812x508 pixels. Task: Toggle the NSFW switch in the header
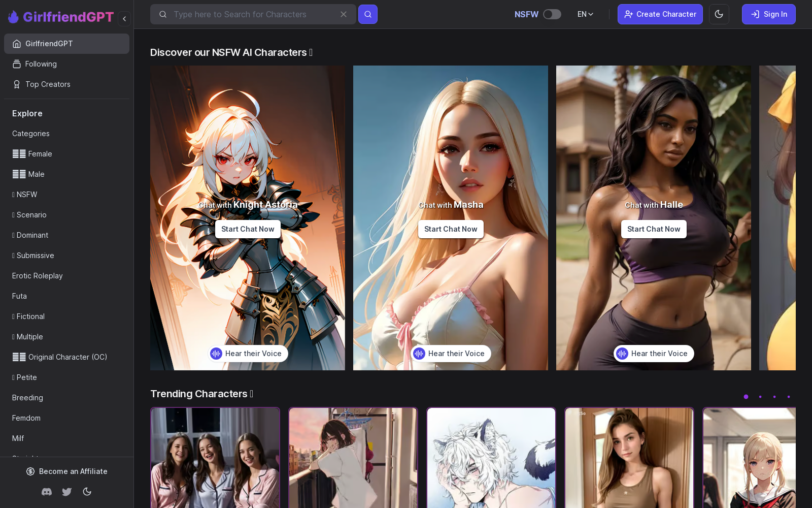(x=552, y=14)
